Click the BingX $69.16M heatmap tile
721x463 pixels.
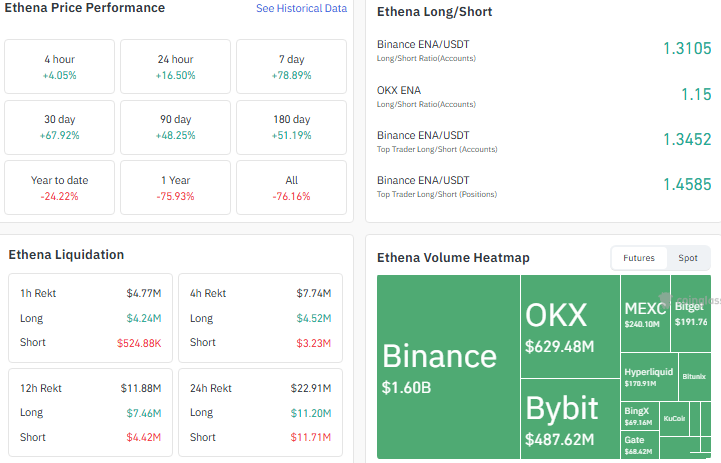[640, 416]
